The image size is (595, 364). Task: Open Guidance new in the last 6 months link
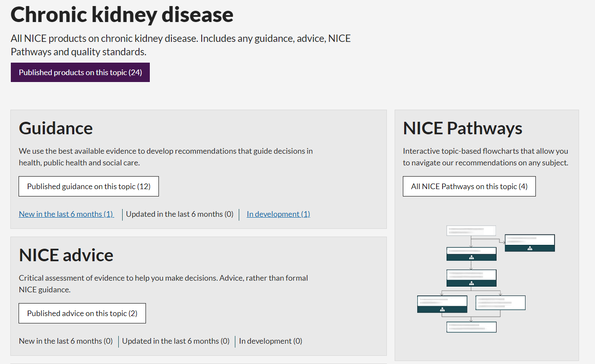click(x=66, y=214)
